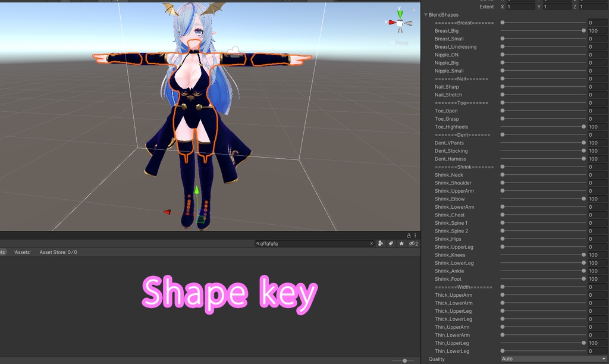Click the Nipple_Big label
Image resolution: width=609 pixels, height=364 pixels.
point(447,62)
